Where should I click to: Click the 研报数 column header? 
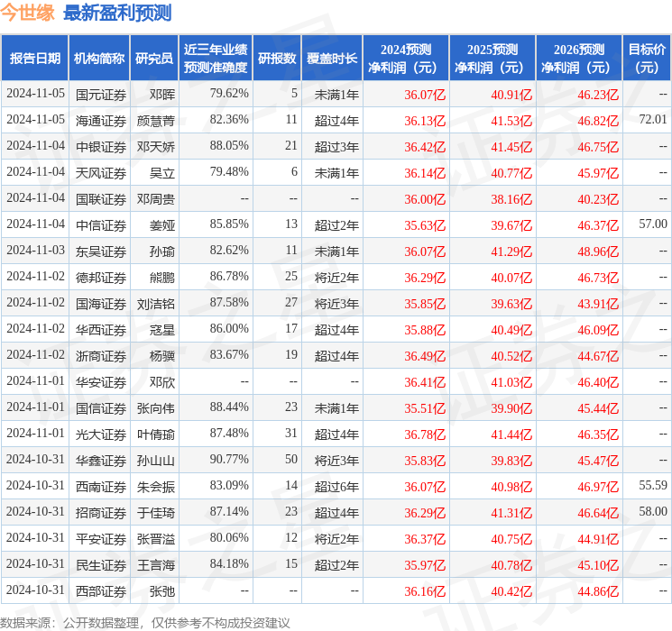tap(277, 59)
